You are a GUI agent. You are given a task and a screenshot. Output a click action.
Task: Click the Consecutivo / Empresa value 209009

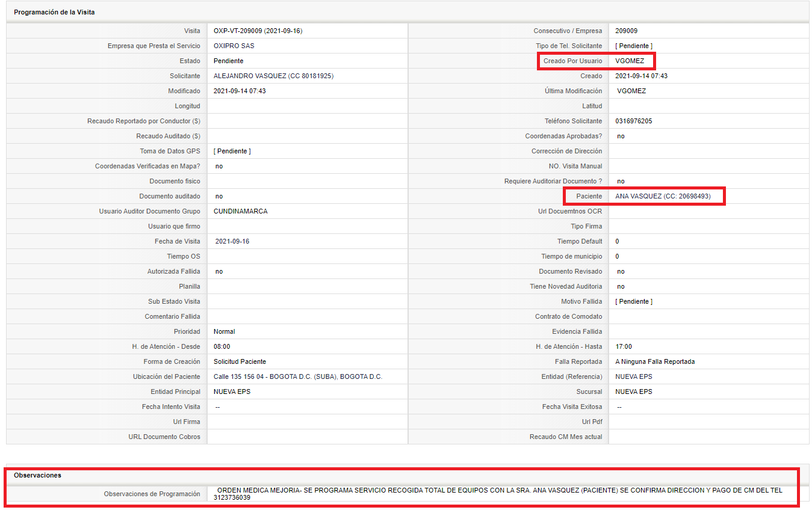pyautogui.click(x=627, y=31)
